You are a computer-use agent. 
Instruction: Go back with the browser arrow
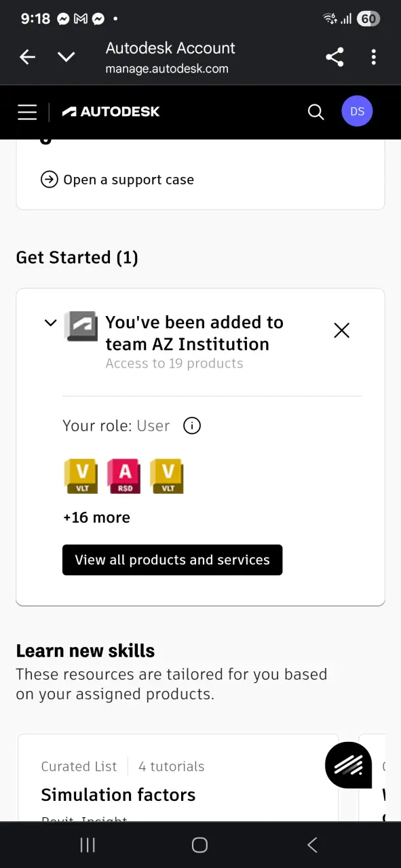27,57
